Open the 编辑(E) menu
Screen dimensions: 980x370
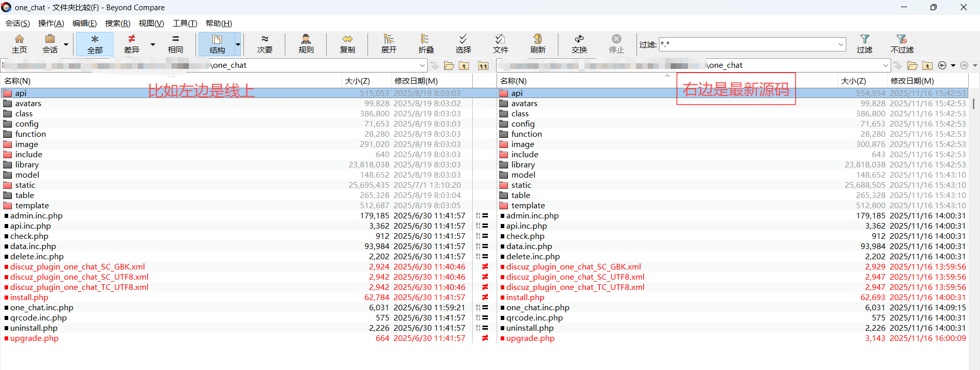pos(85,23)
